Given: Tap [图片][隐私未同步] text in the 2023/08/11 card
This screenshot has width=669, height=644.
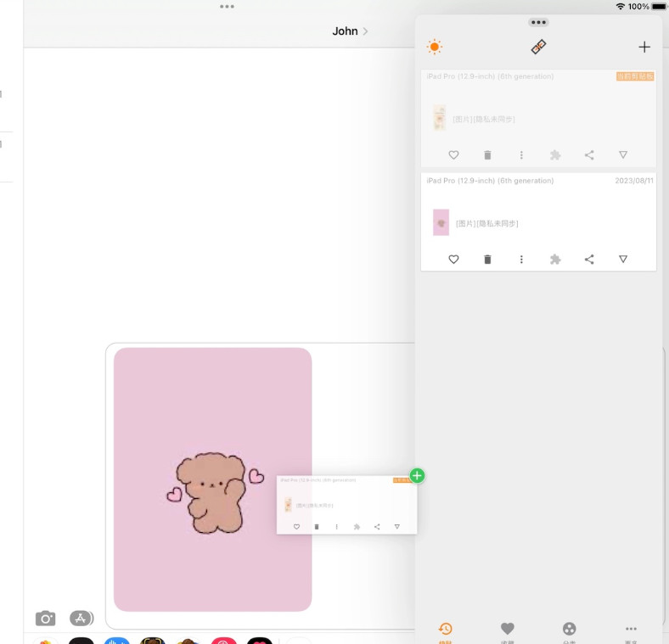Looking at the screenshot, I should click(x=486, y=223).
